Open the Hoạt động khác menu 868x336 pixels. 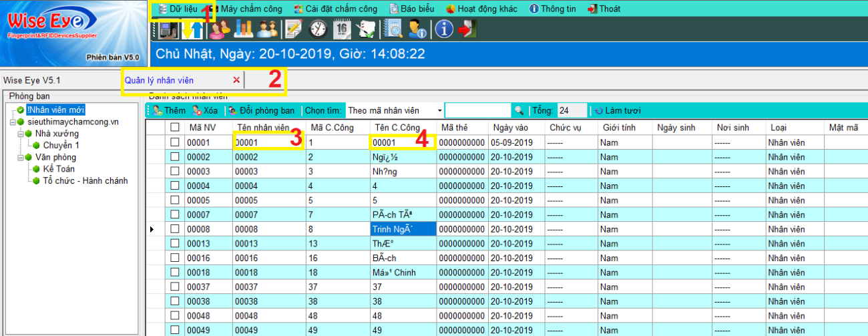pyautogui.click(x=483, y=9)
